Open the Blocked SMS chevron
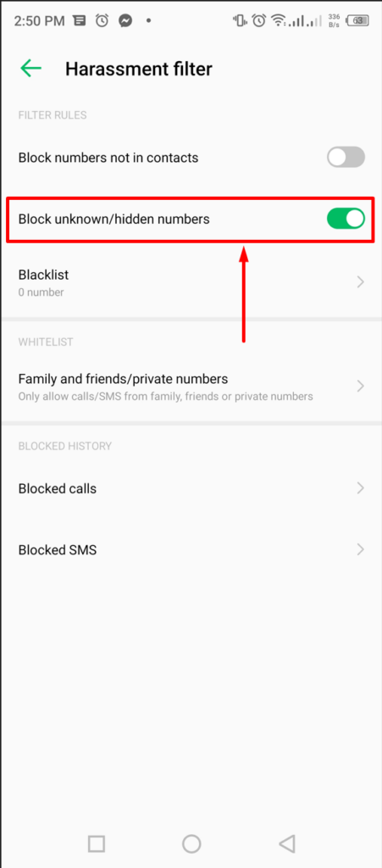 pos(361,549)
